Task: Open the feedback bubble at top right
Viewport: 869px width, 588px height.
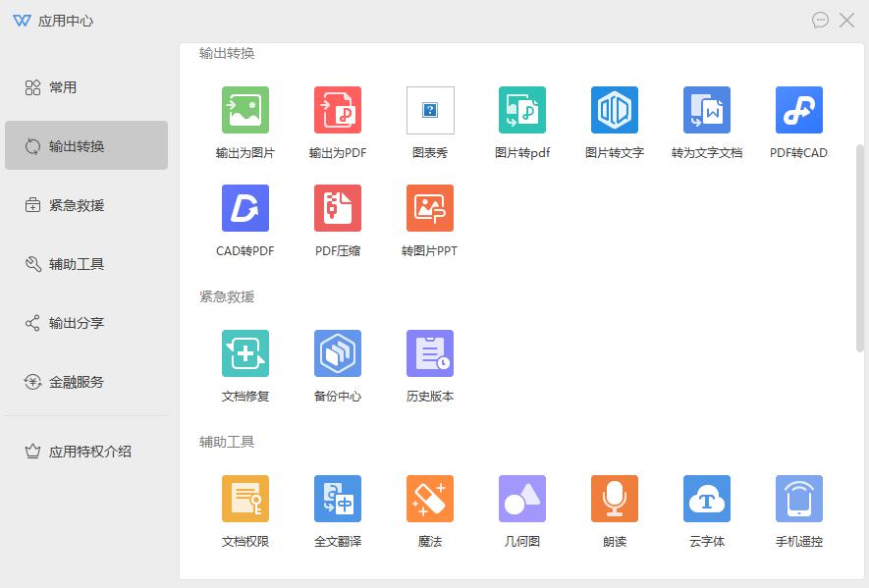Action: point(821,20)
